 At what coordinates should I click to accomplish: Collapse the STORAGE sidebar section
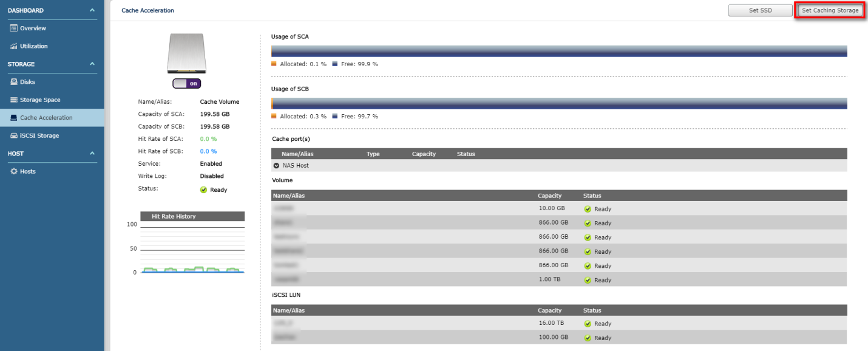[92, 64]
